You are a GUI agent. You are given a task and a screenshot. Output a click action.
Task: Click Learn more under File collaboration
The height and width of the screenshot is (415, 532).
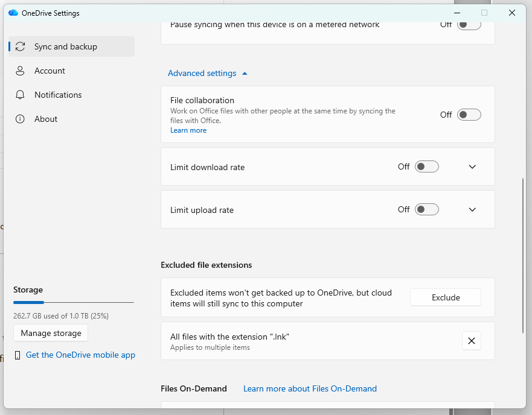point(188,130)
